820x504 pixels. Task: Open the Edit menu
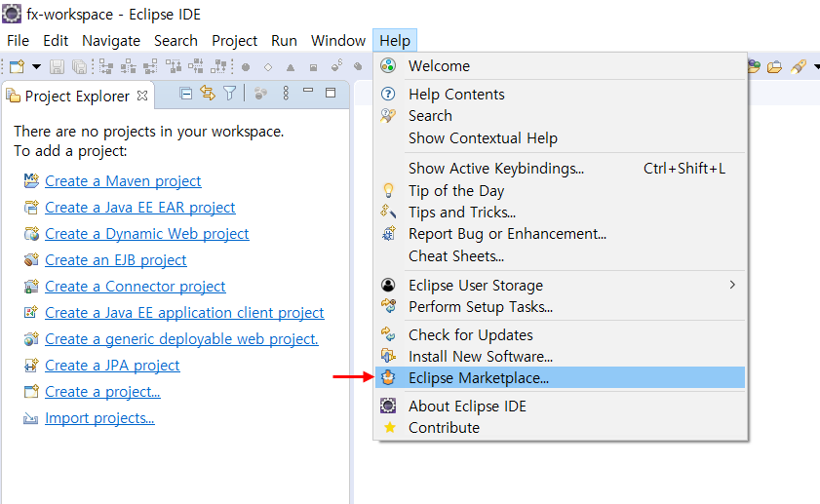coord(56,40)
